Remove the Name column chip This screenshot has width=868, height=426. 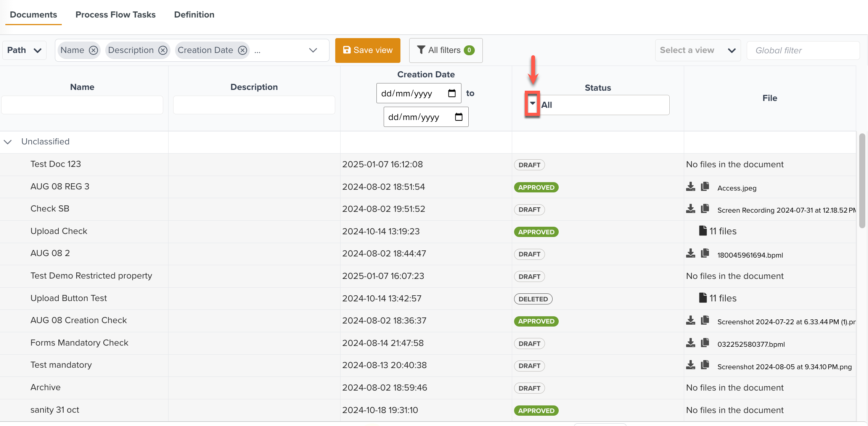(93, 50)
